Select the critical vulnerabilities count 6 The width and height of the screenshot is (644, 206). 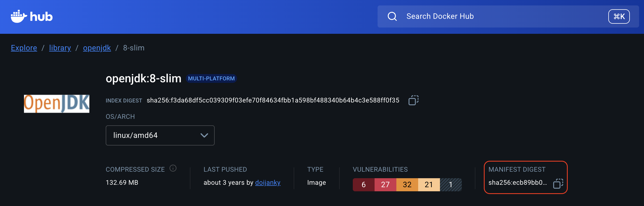click(364, 185)
